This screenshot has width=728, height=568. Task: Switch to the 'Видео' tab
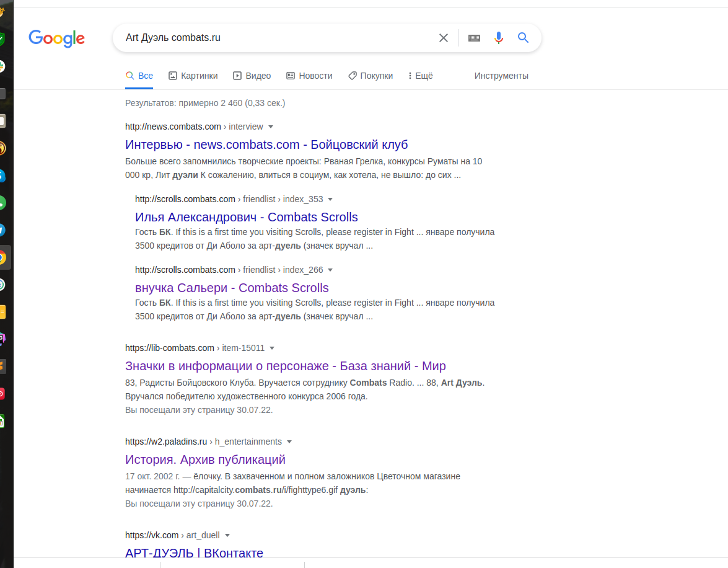tap(252, 76)
